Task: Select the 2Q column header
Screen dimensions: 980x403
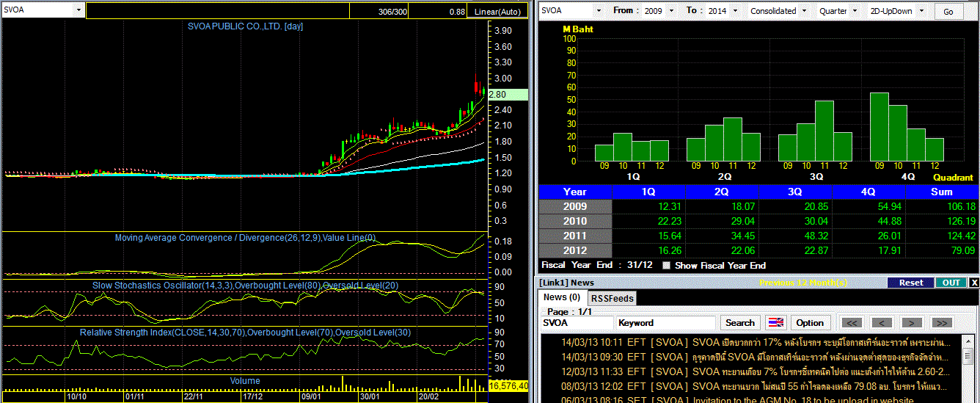Action: tap(722, 192)
